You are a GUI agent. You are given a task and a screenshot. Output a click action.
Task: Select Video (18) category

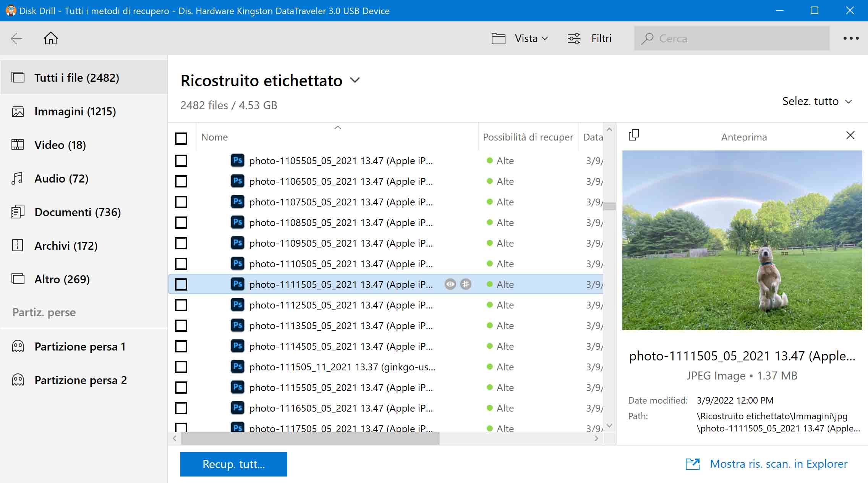(x=84, y=145)
